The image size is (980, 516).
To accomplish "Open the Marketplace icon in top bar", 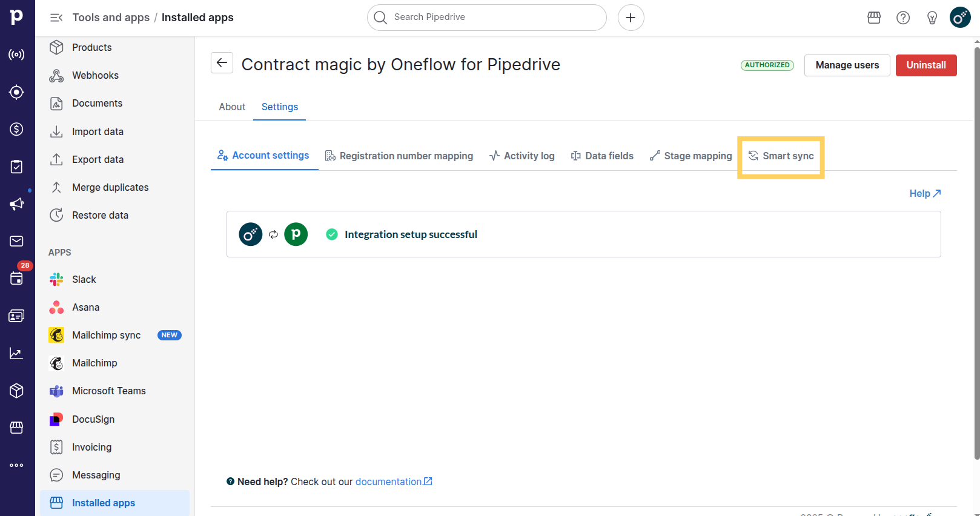I will pyautogui.click(x=873, y=18).
